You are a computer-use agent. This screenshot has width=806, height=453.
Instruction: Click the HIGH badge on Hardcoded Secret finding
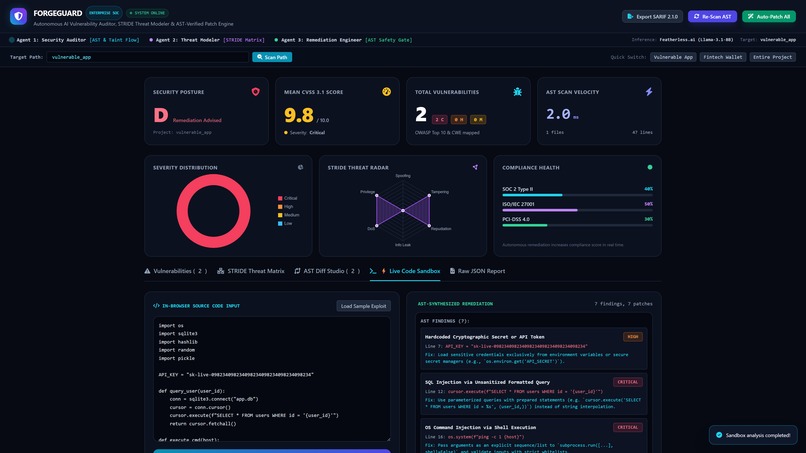[x=633, y=337]
